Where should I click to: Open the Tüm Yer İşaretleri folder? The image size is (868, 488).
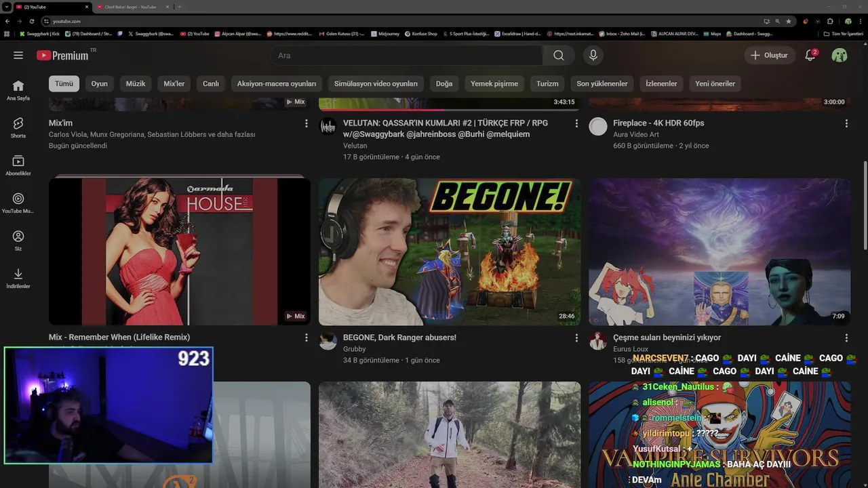[844, 34]
